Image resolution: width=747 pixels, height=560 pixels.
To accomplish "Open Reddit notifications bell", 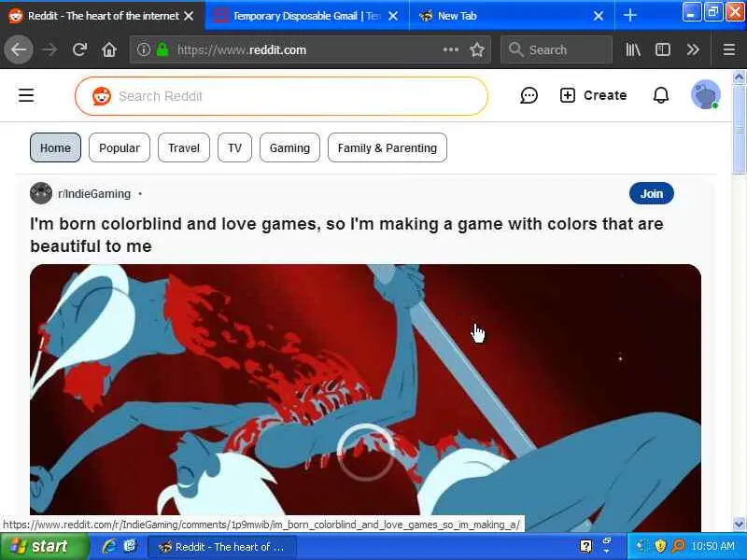I will click(661, 95).
